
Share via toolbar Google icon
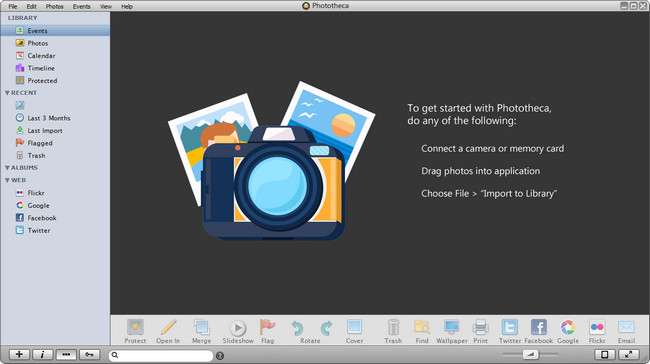pyautogui.click(x=568, y=327)
